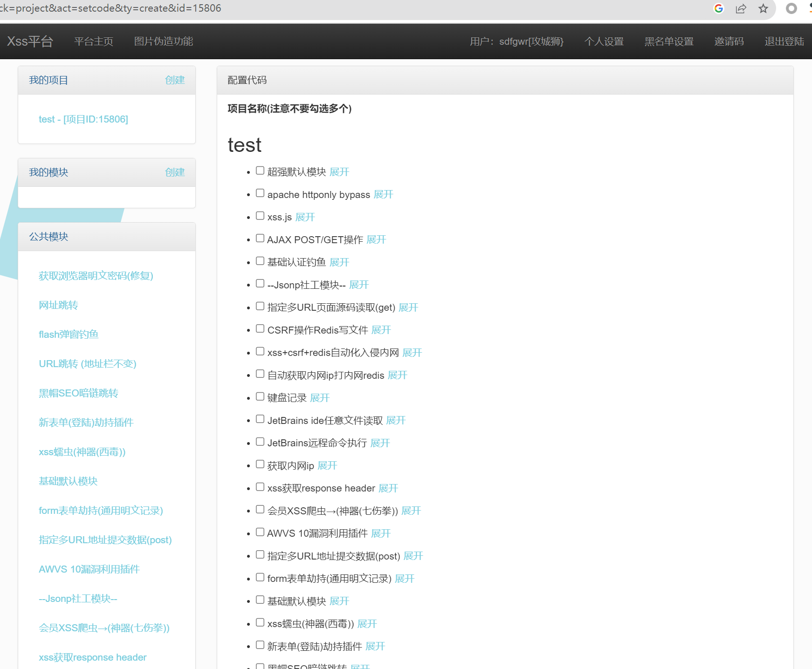This screenshot has width=812, height=669.
Task: Click the circular extension icon beside the address bar
Action: (791, 8)
